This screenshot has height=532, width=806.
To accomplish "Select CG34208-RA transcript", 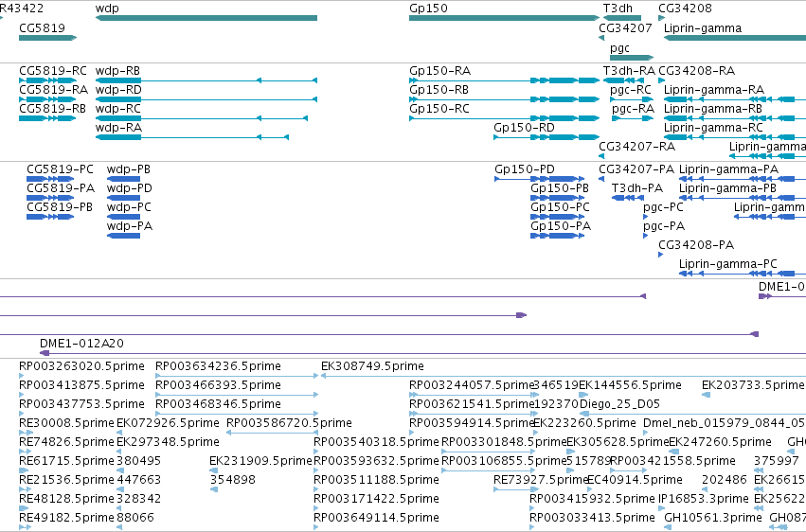I will tap(696, 70).
